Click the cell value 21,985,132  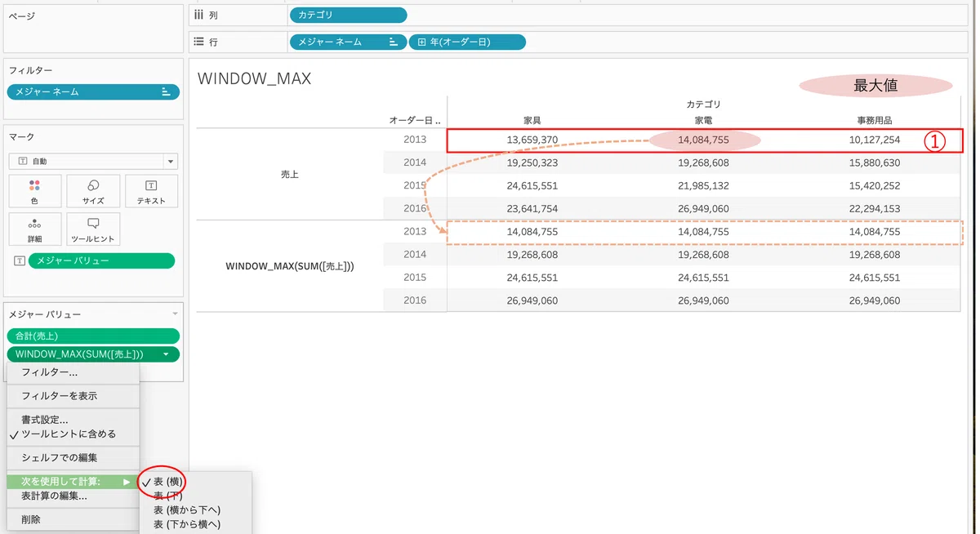coord(704,185)
